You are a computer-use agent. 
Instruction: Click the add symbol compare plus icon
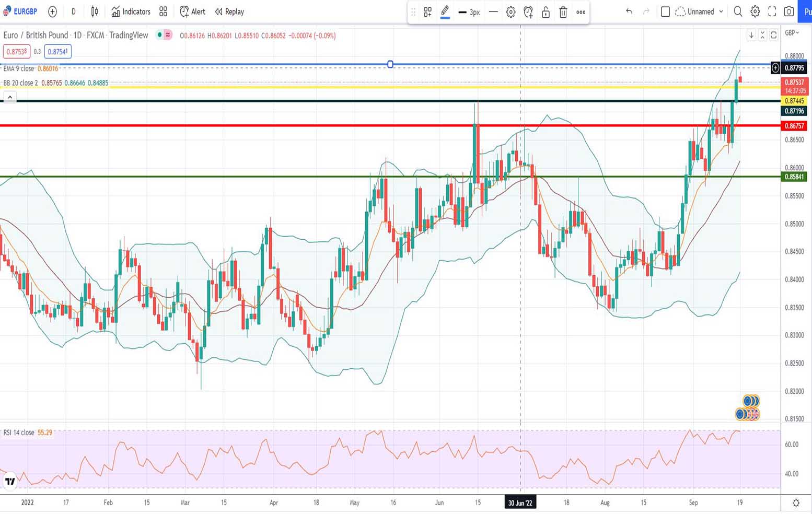click(x=52, y=11)
